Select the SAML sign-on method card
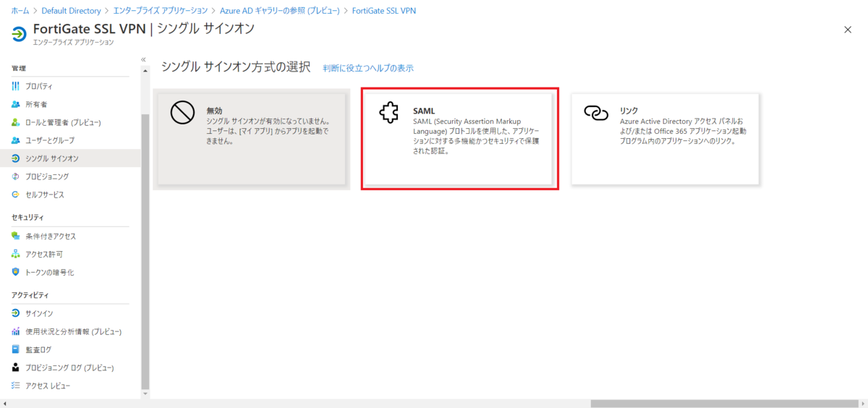The height and width of the screenshot is (408, 868). pos(459,139)
